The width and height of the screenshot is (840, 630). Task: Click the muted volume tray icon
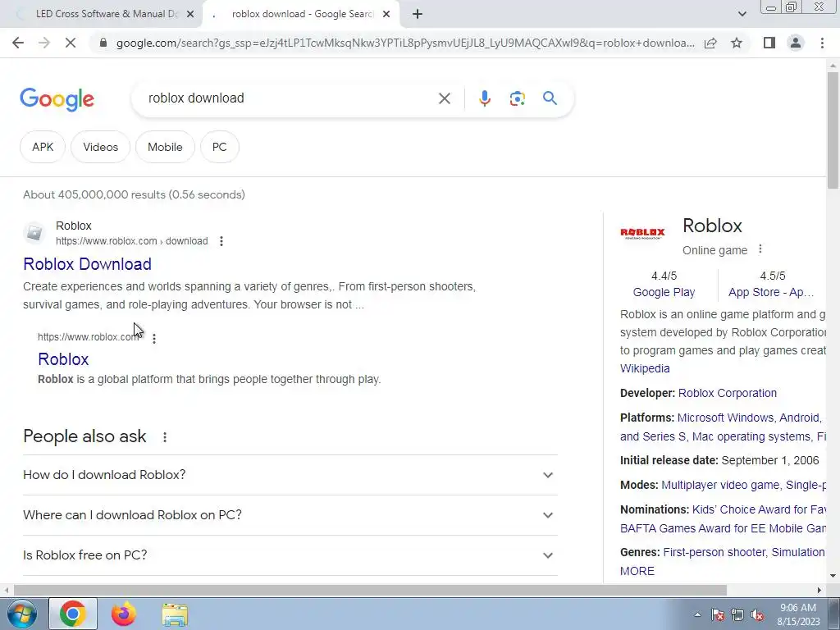click(757, 615)
